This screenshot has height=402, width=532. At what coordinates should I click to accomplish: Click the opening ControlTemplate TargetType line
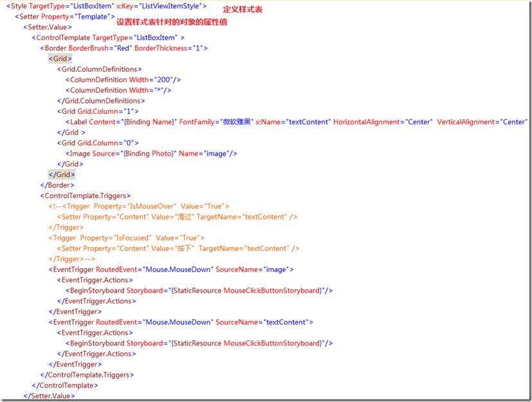tap(108, 38)
